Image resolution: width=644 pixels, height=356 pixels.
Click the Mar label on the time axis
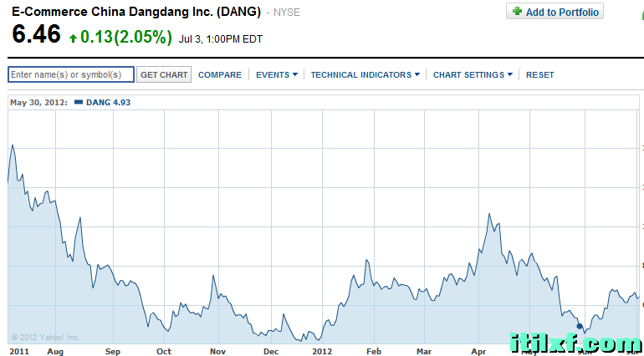(x=424, y=352)
